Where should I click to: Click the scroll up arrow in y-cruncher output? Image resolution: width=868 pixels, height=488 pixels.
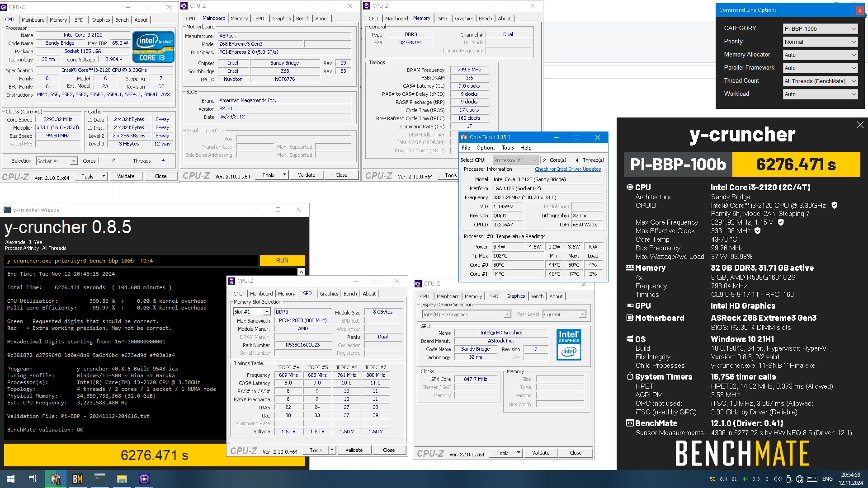tap(301, 272)
